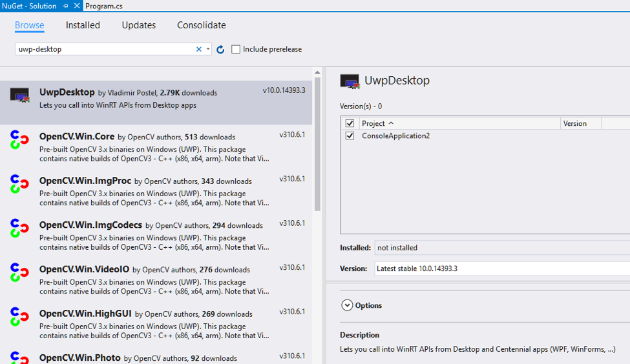
Task: Click the OpenCV.Win.ImgCodecs package icon
Action: [19, 228]
